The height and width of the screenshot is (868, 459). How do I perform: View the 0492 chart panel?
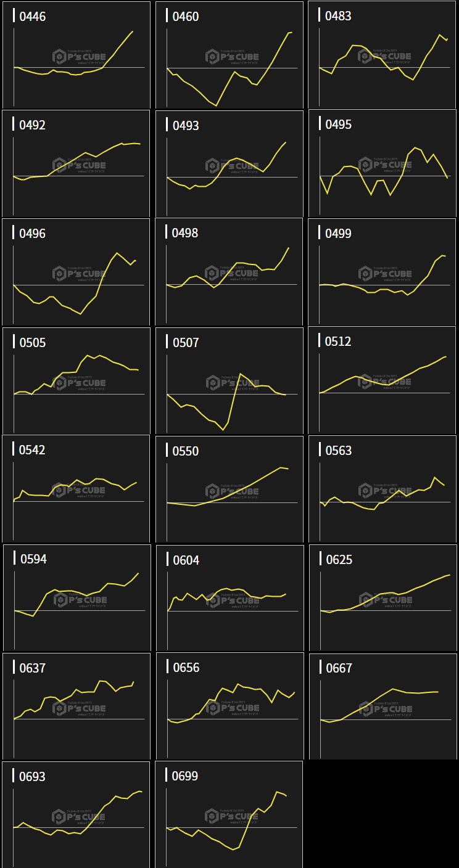pyautogui.click(x=76, y=163)
